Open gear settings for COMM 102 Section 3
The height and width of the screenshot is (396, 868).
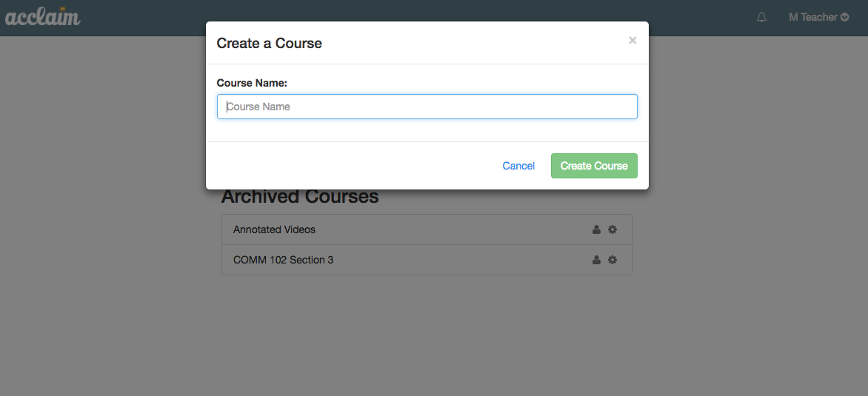[612, 259]
